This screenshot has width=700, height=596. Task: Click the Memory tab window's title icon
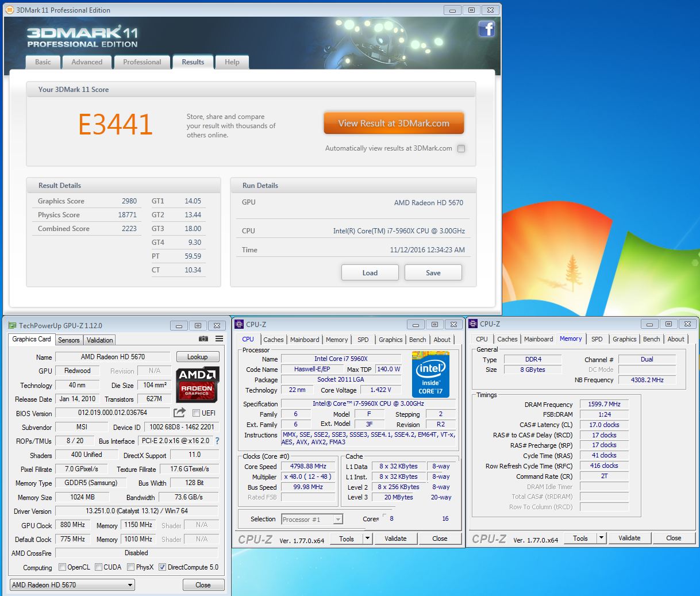(x=474, y=324)
